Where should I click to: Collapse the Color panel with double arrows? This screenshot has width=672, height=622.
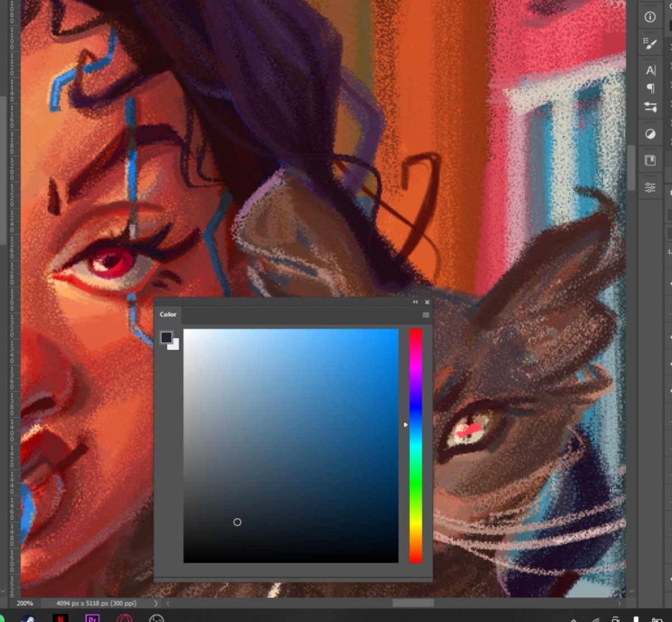click(416, 302)
